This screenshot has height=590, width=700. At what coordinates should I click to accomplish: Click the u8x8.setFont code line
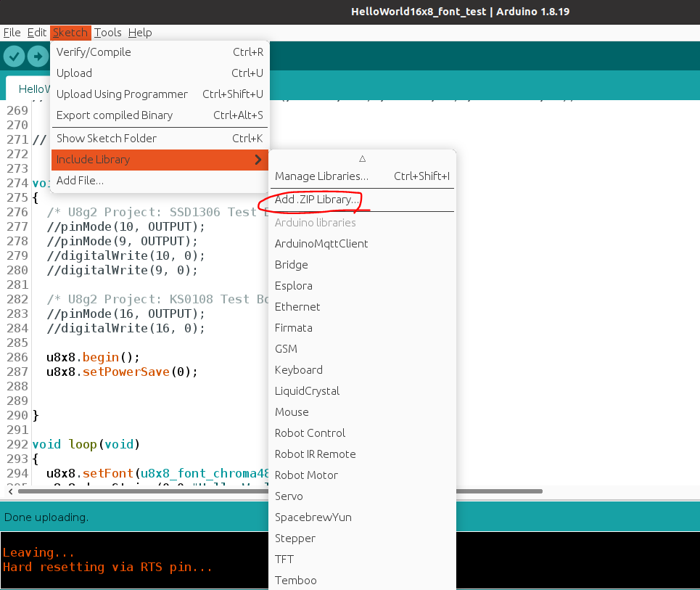(x=157, y=473)
